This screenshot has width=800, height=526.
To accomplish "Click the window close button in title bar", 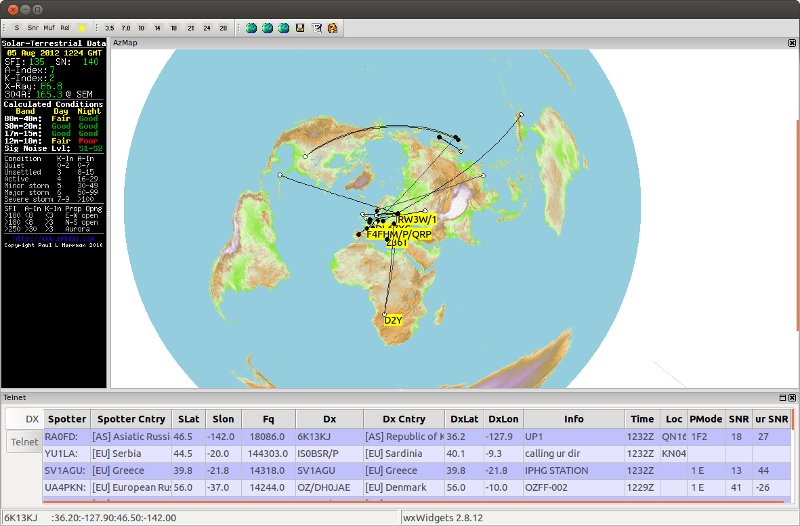I will point(13,9).
